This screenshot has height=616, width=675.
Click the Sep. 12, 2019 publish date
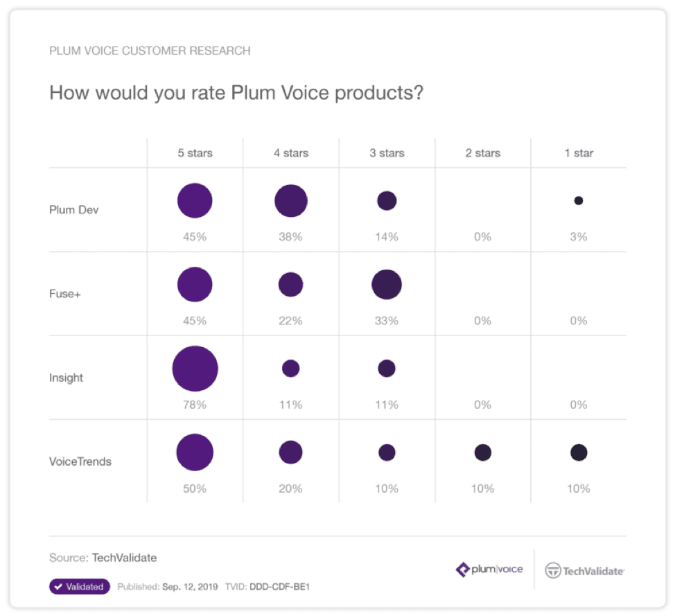coord(190,587)
